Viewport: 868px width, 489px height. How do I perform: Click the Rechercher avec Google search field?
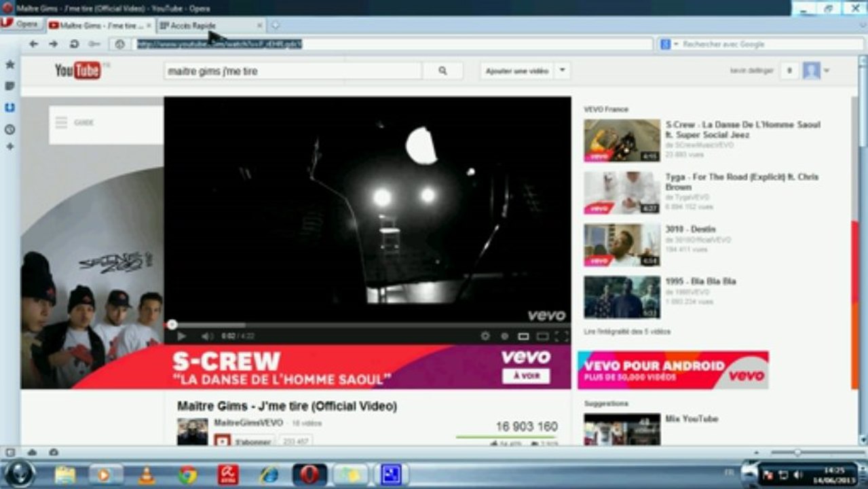pos(772,44)
